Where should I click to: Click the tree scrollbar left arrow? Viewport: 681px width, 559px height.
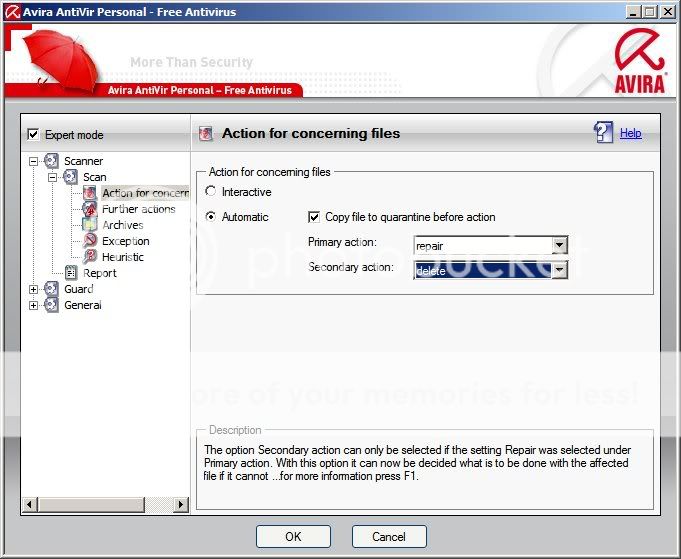[30, 505]
